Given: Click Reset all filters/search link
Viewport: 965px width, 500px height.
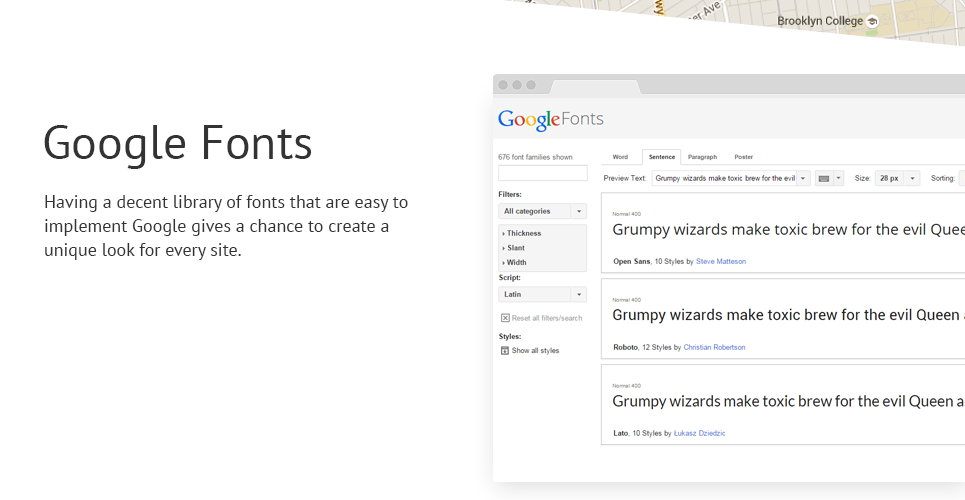Looking at the screenshot, I should [x=547, y=318].
